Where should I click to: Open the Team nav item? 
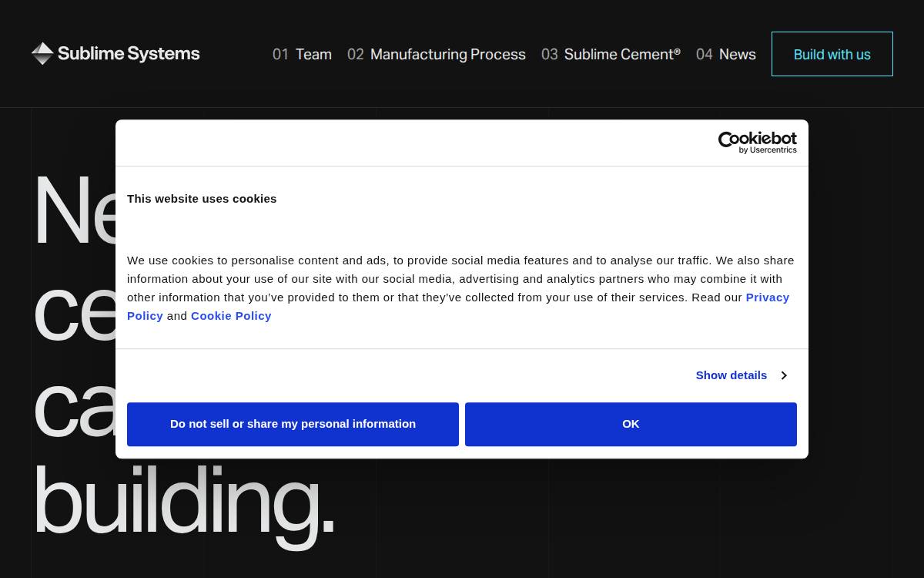point(302,54)
